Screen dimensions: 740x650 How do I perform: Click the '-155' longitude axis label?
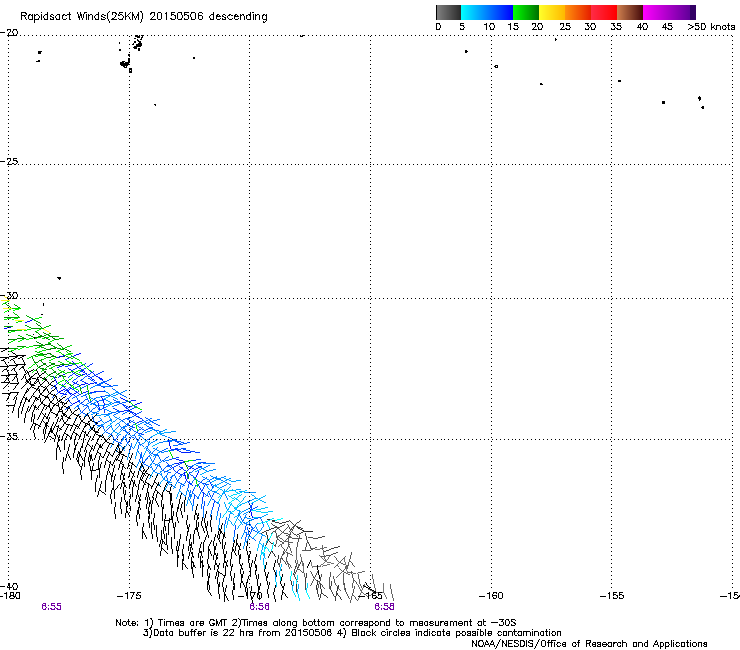(x=612, y=596)
